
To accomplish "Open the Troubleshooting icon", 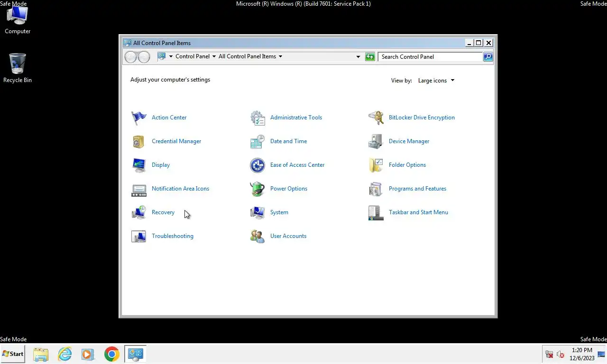I will [x=139, y=236].
